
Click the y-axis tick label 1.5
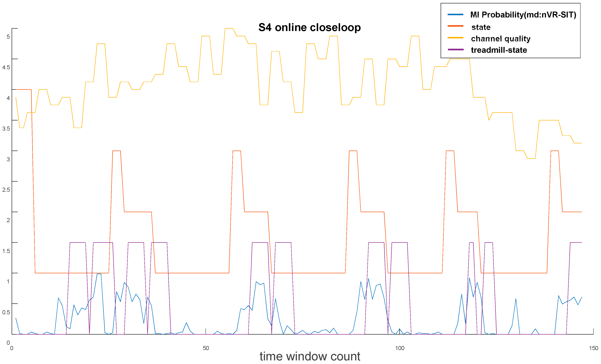click(x=6, y=251)
